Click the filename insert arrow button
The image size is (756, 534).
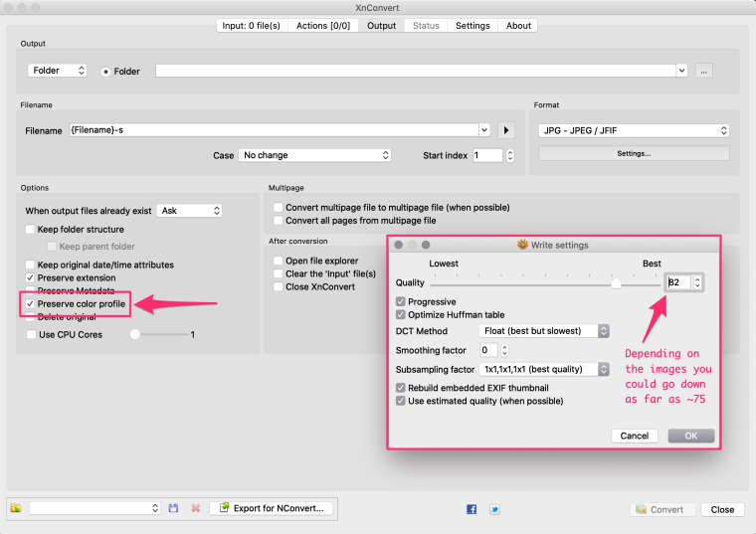pyautogui.click(x=505, y=130)
